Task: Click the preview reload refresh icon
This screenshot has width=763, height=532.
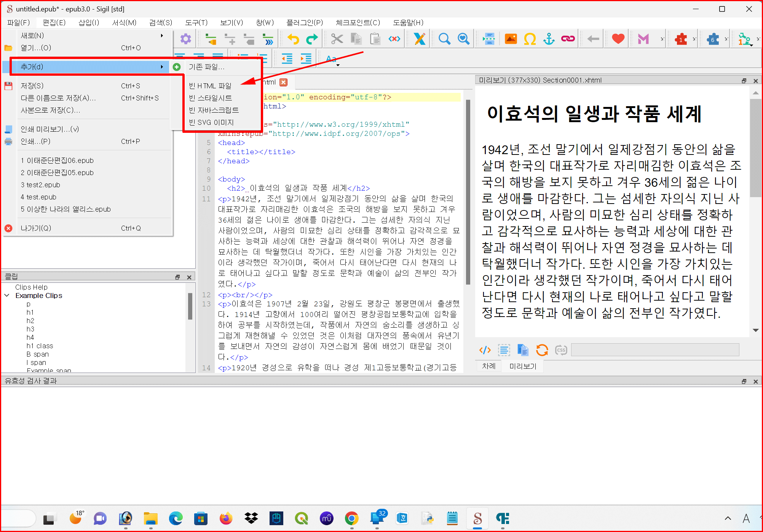Action: coord(542,350)
